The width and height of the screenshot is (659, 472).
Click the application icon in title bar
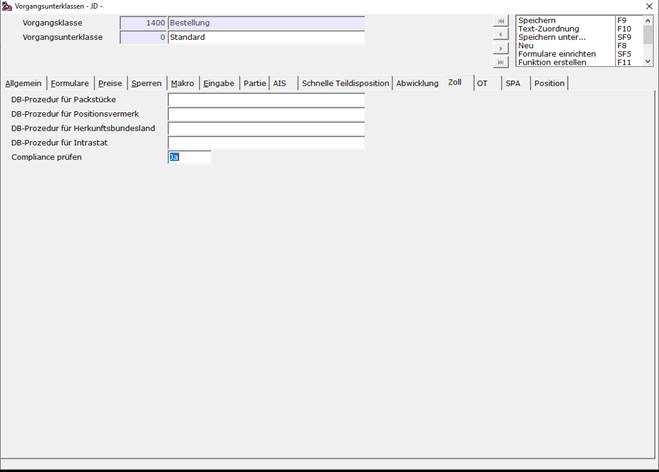coord(7,6)
